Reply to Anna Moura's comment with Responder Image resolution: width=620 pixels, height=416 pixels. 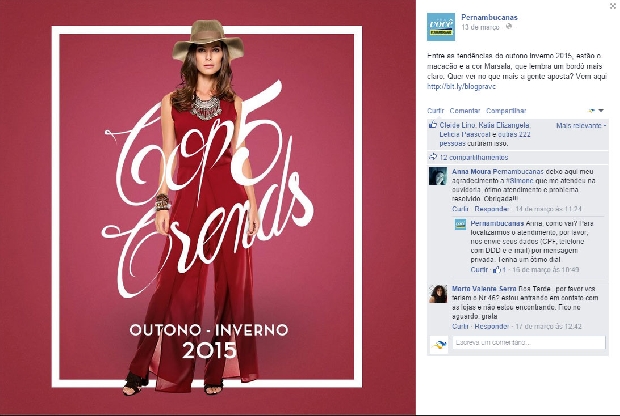(x=492, y=209)
